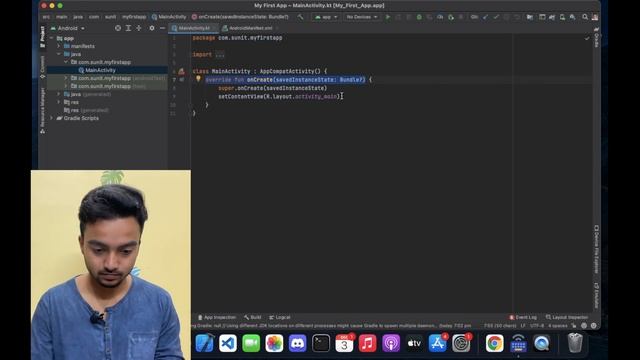Open the app run configuration dropdown
Screen dimensions: 640x360
[x=326, y=17]
